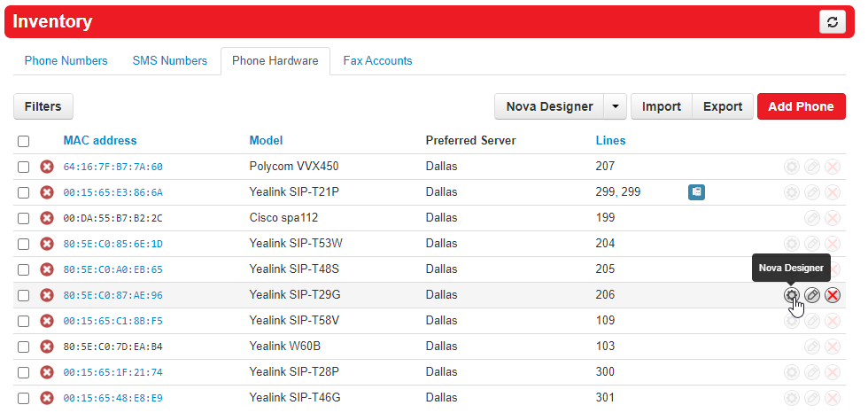868x413 pixels.
Task: Open Nova Designer gear for Yealink SIP-T29G
Action: (x=791, y=295)
